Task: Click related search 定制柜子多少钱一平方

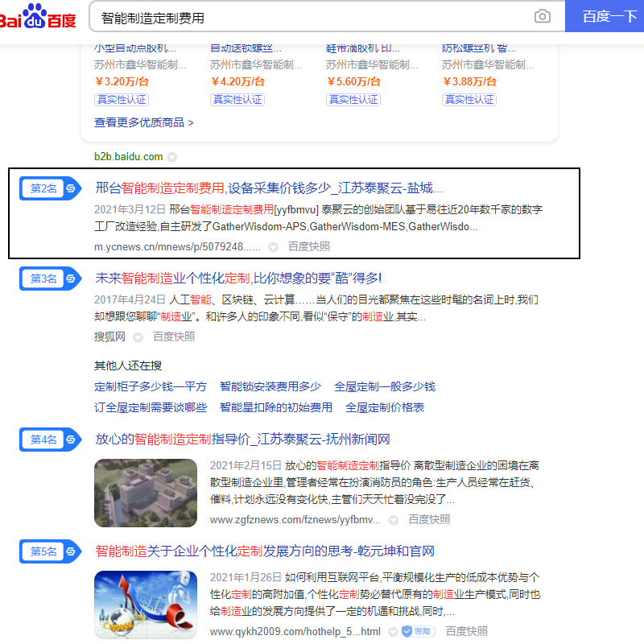Action: 151,387
